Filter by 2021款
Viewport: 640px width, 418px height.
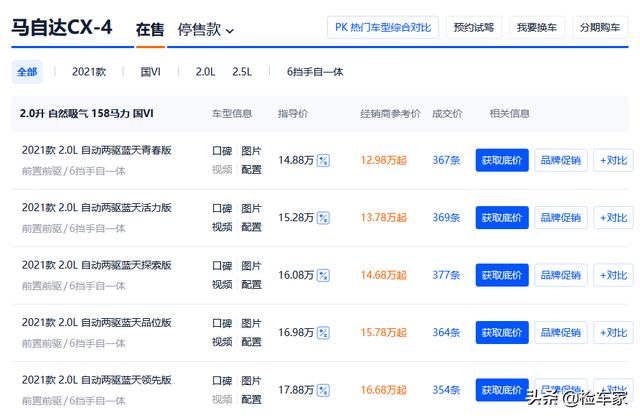[x=89, y=72]
